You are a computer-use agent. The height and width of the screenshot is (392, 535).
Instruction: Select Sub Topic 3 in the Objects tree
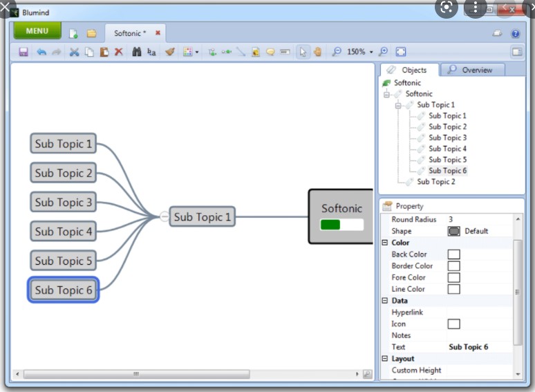click(447, 138)
